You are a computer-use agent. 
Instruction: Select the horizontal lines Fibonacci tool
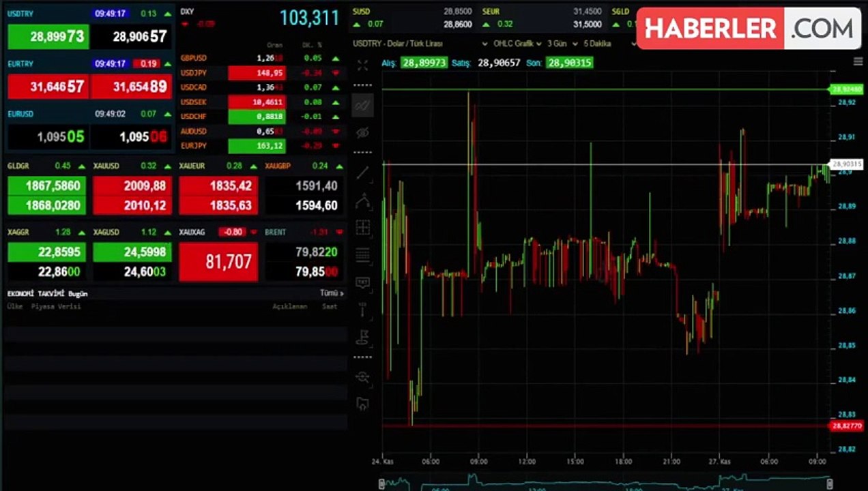[x=362, y=255]
